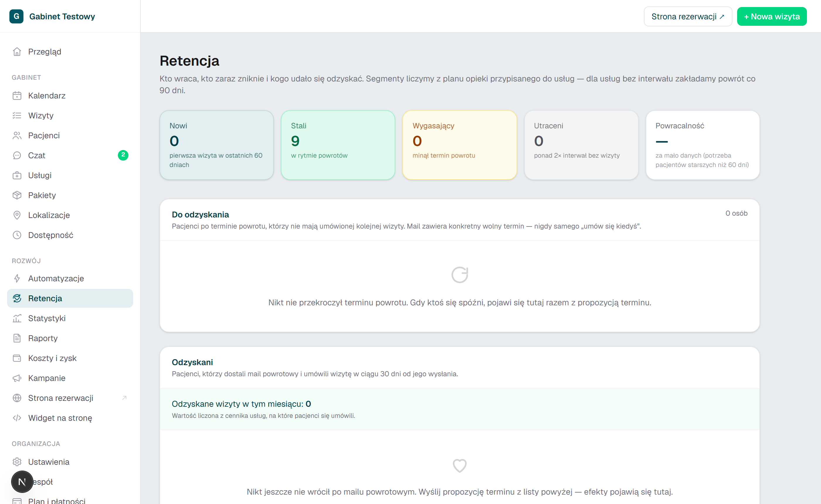Screen dimensions: 821x504
Task: Open the Przegląd overview page
Action: tap(70, 52)
